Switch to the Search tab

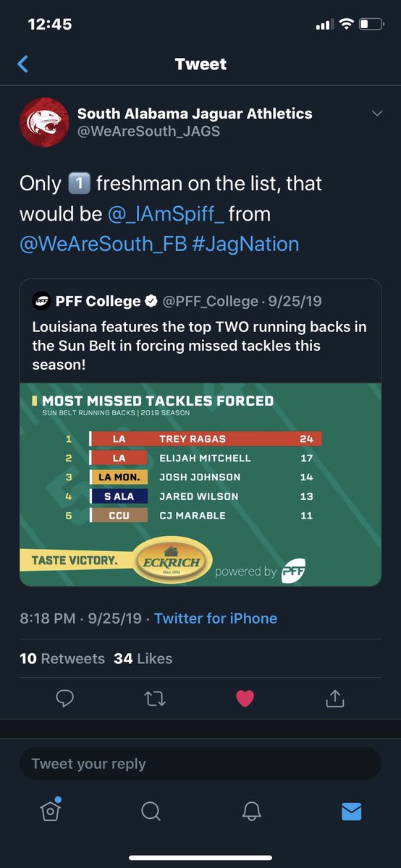tap(151, 812)
